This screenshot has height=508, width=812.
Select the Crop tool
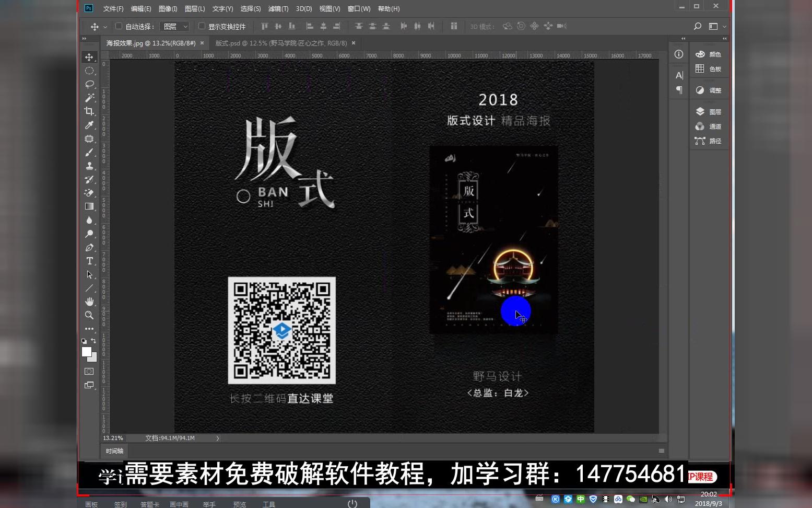[x=89, y=111]
